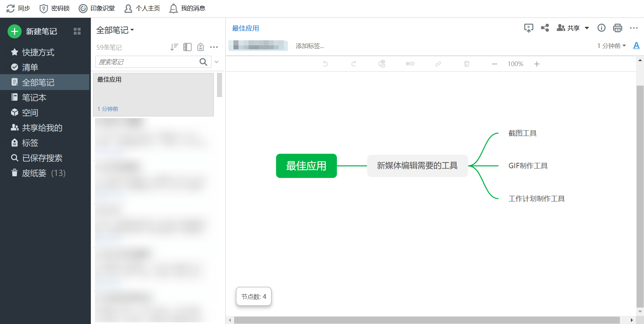
Task: Start presentation mode from note toolbar
Action: 529,28
